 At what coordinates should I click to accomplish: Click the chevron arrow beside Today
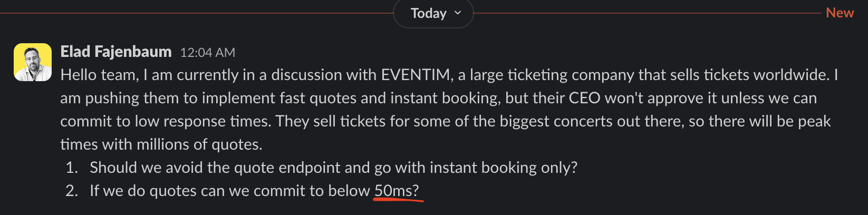[x=458, y=13]
